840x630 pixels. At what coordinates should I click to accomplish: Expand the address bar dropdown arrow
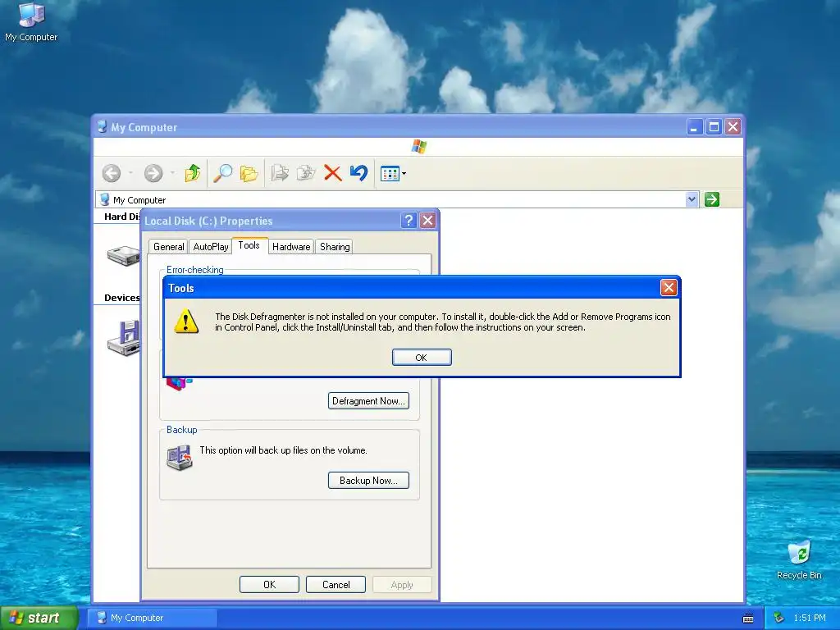pyautogui.click(x=692, y=199)
